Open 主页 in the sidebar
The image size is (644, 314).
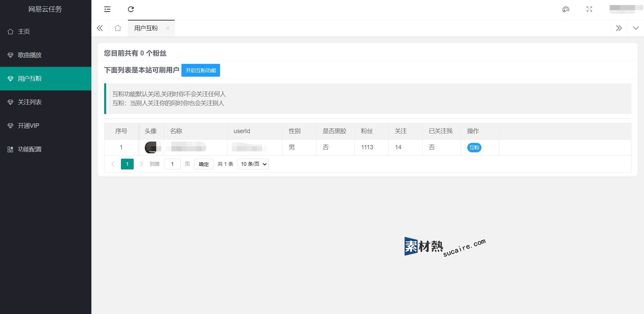pos(46,32)
